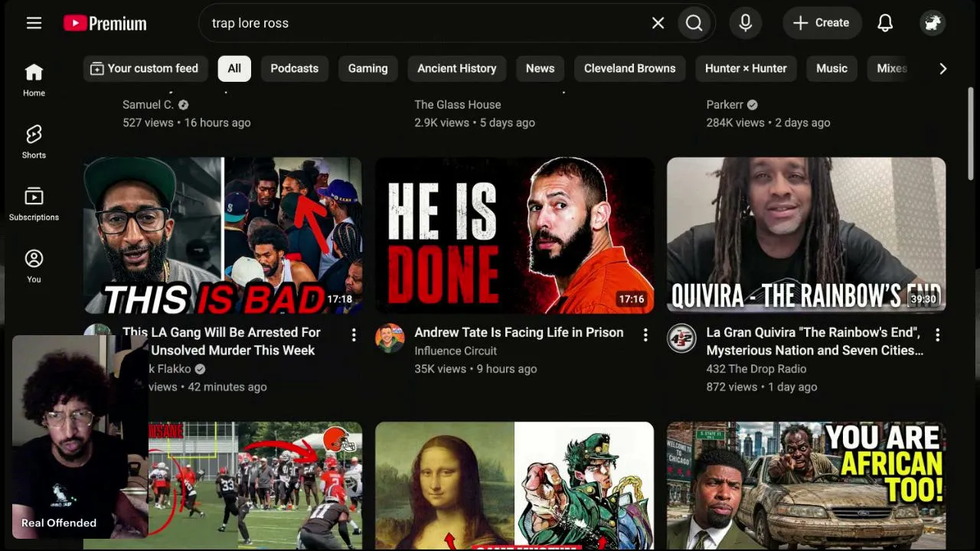Open Influence Circuit channel name
This screenshot has width=980, height=551.
point(456,350)
